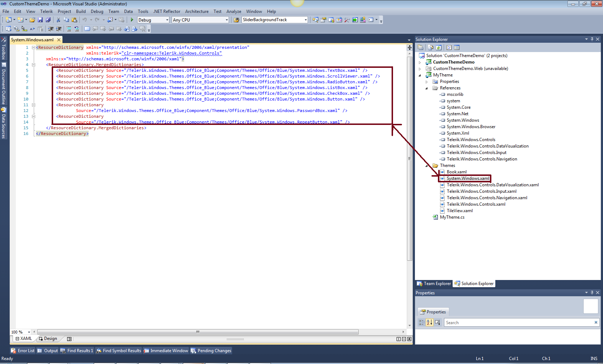Collapse the MyTheme project node
This screenshot has width=603, height=364.
click(420, 75)
